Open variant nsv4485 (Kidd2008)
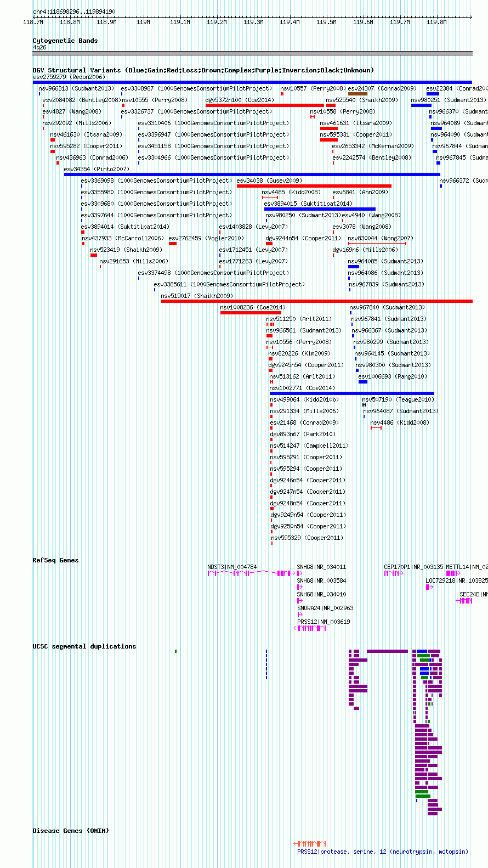 [291, 192]
